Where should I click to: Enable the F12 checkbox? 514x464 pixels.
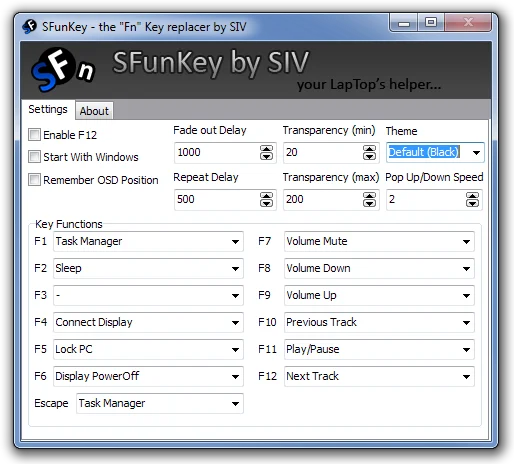[x=34, y=135]
